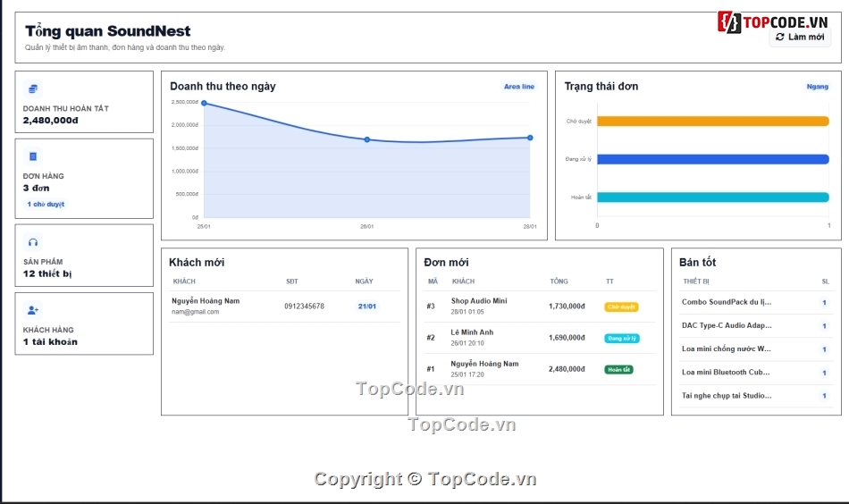
Task: Click the blue Đang xử lý bar
Action: [713, 159]
